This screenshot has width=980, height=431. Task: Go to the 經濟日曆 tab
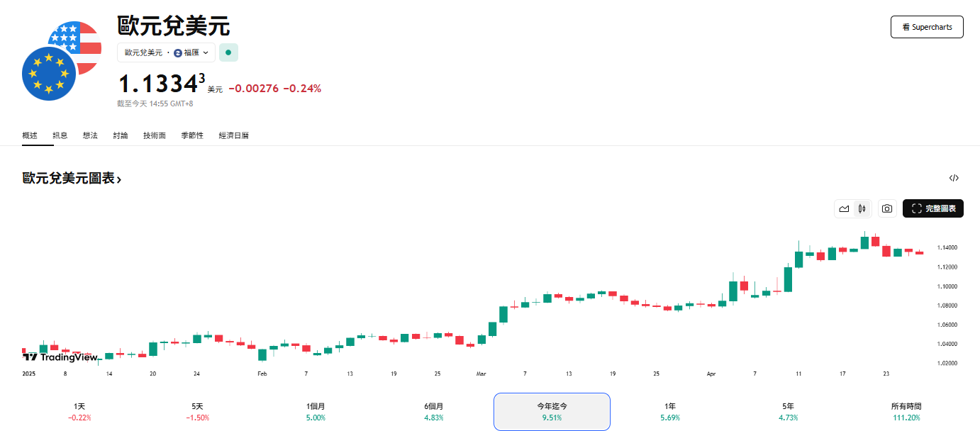coord(233,135)
